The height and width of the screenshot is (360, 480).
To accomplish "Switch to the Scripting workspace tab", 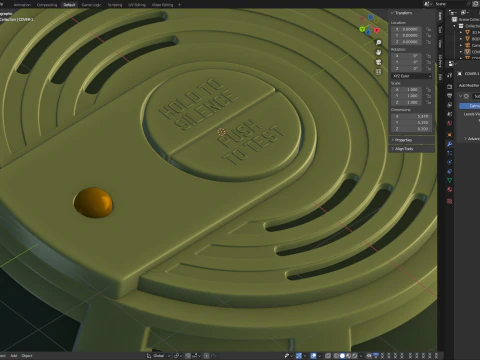I will point(115,5).
